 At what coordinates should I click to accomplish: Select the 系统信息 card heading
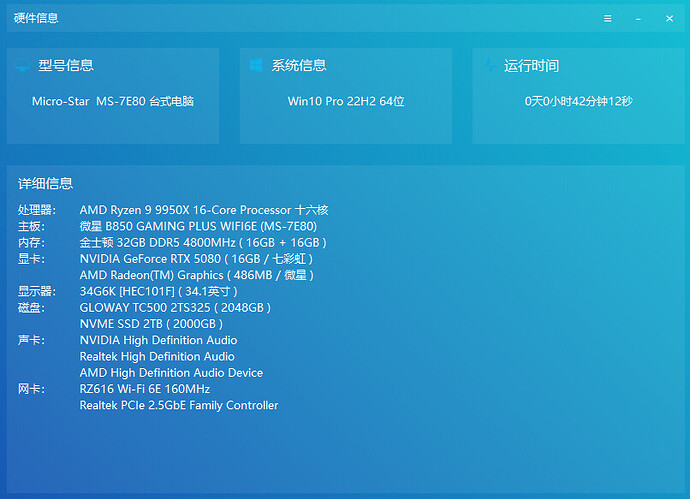299,66
